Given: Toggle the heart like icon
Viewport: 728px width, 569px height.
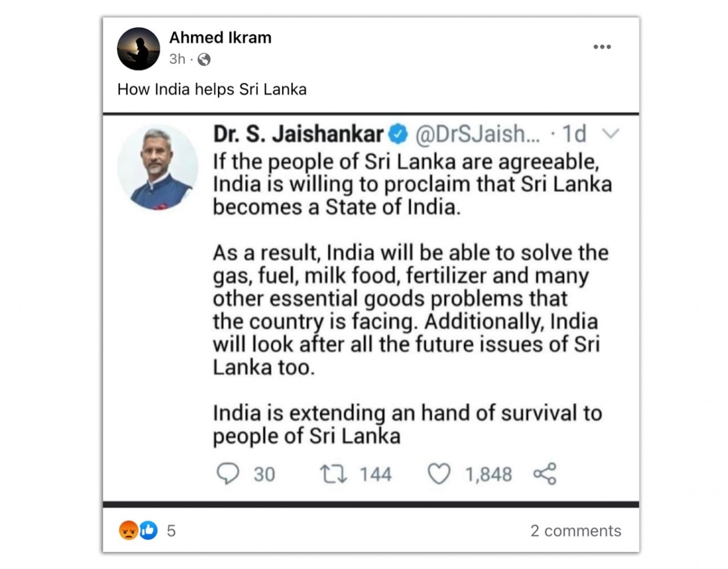Looking at the screenshot, I should point(439,474).
